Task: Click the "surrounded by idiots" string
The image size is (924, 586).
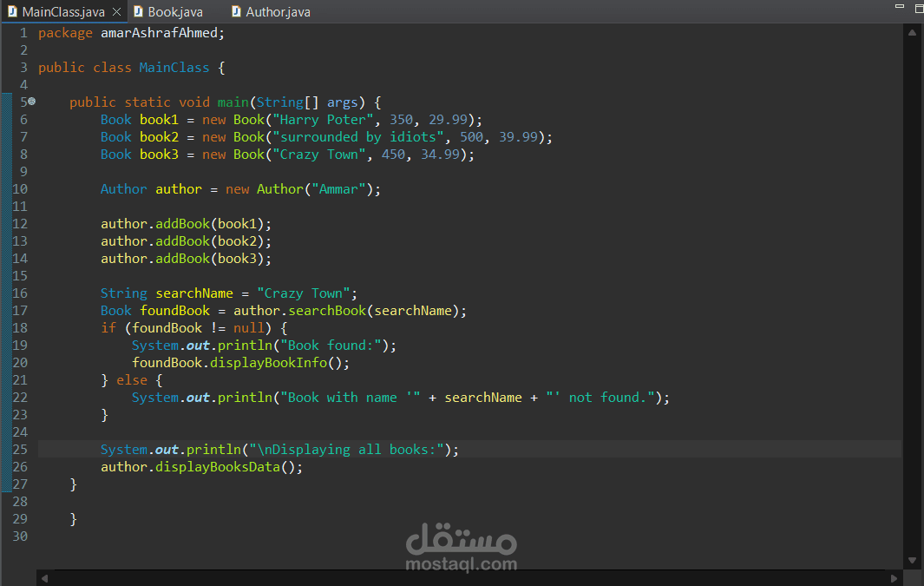Action: tap(357, 137)
